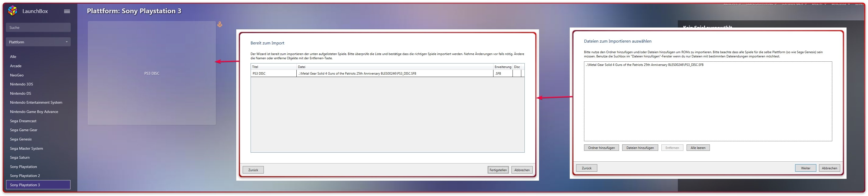Click Alle leeren button
Image resolution: width=868 pixels, height=196 pixels.
pyautogui.click(x=698, y=148)
